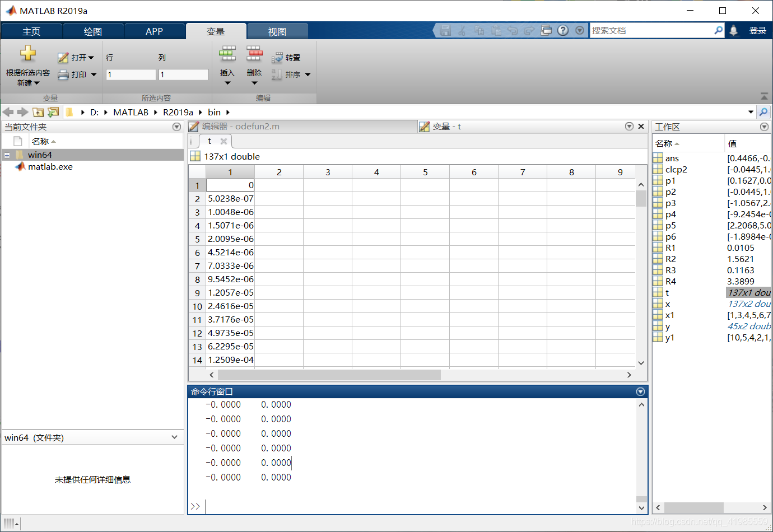Click the 列 column number input field
The image size is (773, 532).
(x=184, y=74)
